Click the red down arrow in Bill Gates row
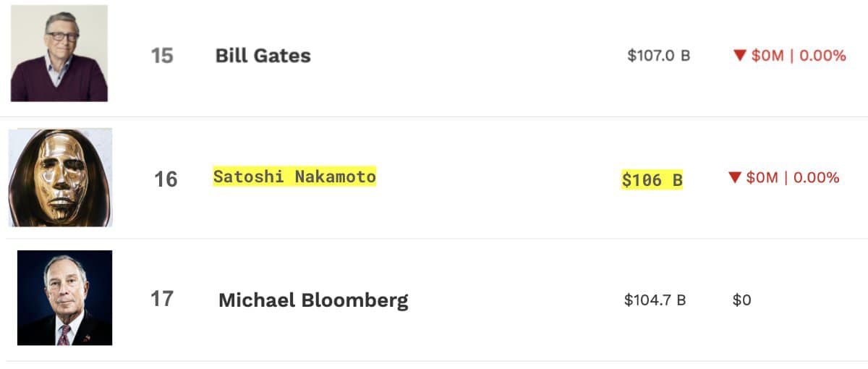 pos(739,56)
